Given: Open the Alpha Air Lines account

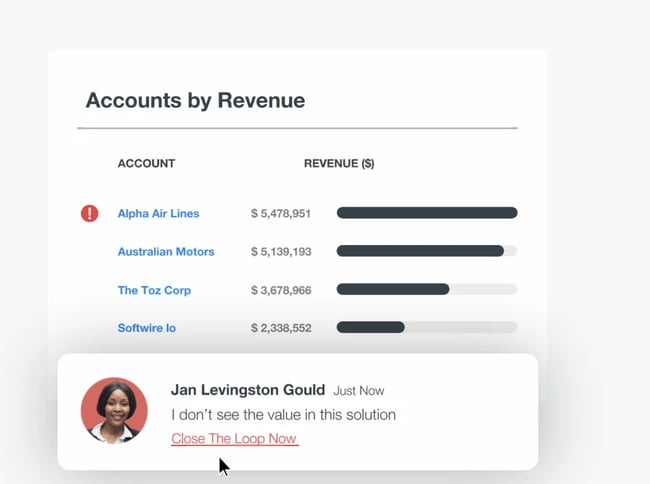Looking at the screenshot, I should click(158, 213).
